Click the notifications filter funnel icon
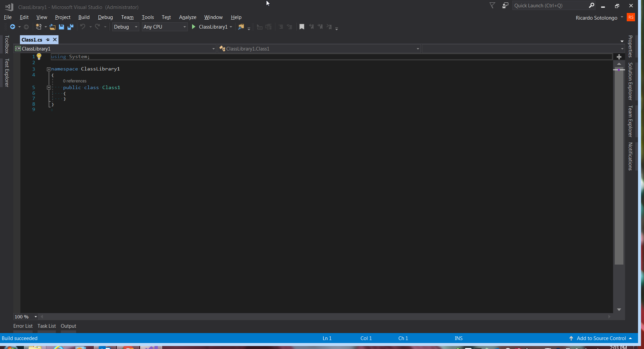This screenshot has height=349, width=644. pos(492,5)
